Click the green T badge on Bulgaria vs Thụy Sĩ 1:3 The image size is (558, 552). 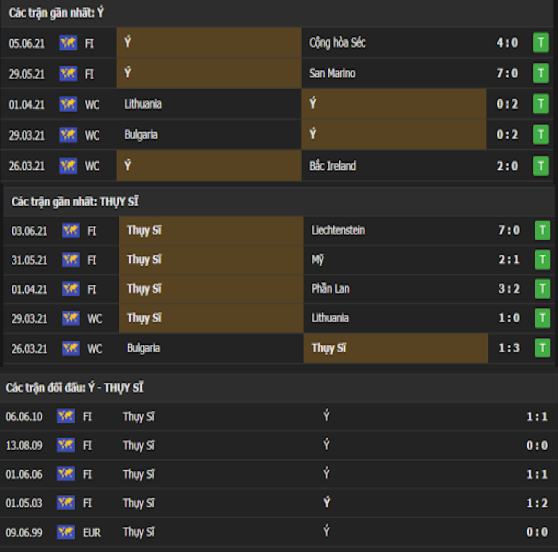pyautogui.click(x=542, y=348)
